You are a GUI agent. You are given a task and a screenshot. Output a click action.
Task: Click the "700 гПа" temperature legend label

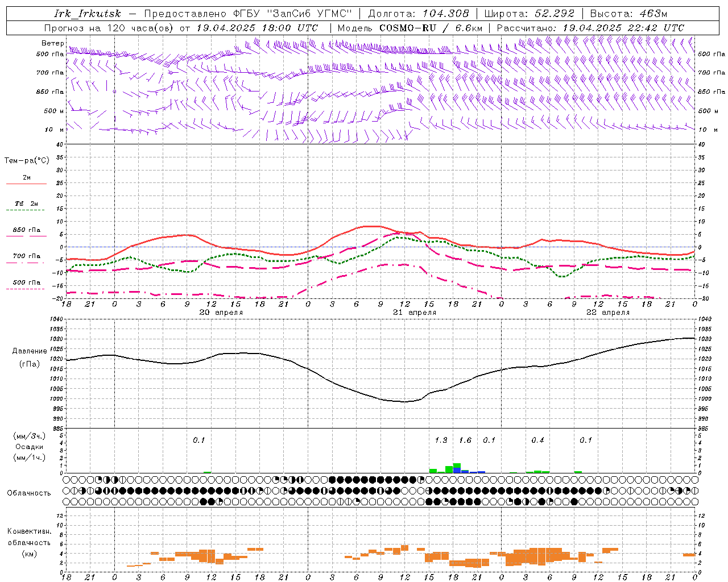coord(27,256)
